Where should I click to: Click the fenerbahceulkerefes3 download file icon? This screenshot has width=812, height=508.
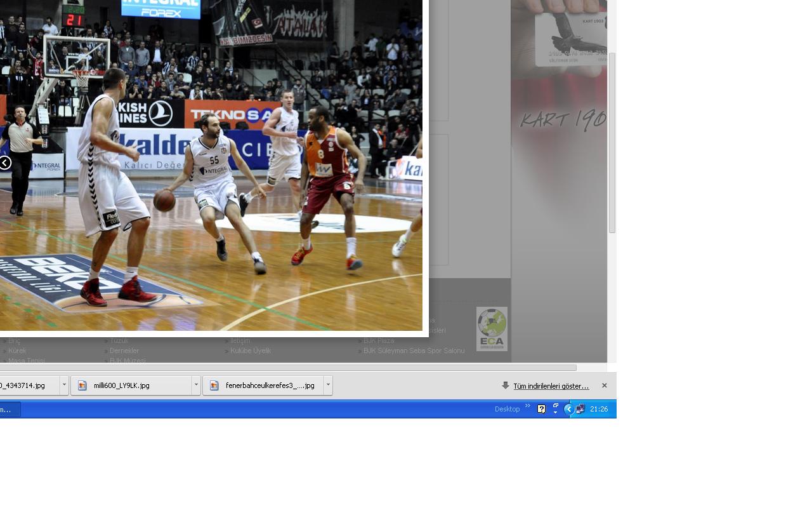coord(214,385)
